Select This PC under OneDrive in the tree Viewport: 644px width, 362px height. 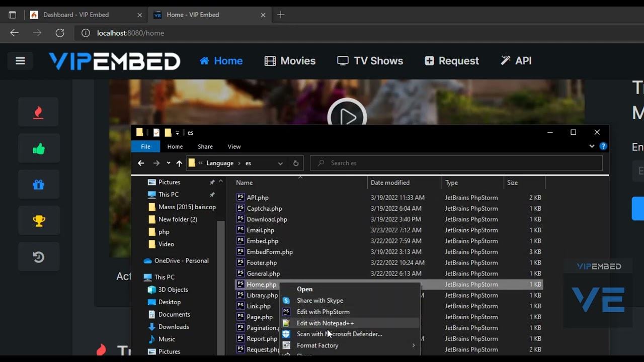coord(164,277)
